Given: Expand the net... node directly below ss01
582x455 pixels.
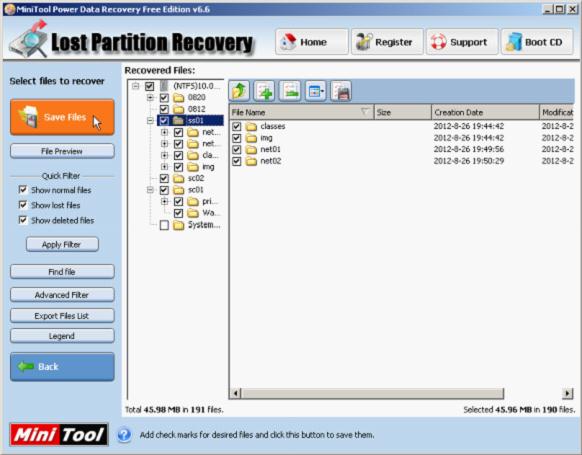Looking at the screenshot, I should [x=164, y=132].
